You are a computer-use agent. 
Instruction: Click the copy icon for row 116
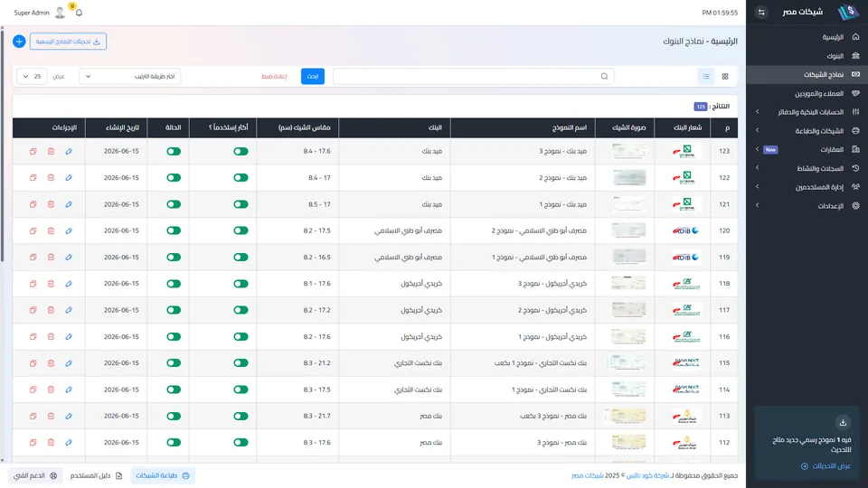(x=33, y=336)
